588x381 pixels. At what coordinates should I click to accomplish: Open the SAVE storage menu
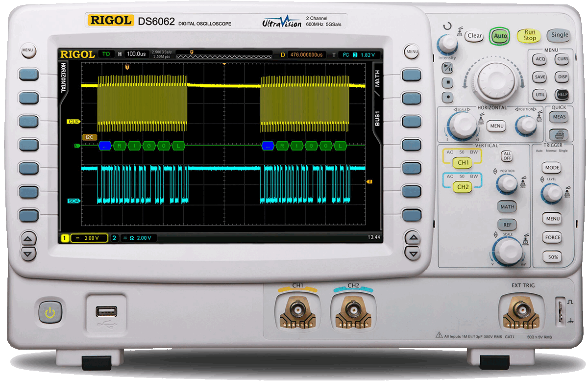coord(539,77)
